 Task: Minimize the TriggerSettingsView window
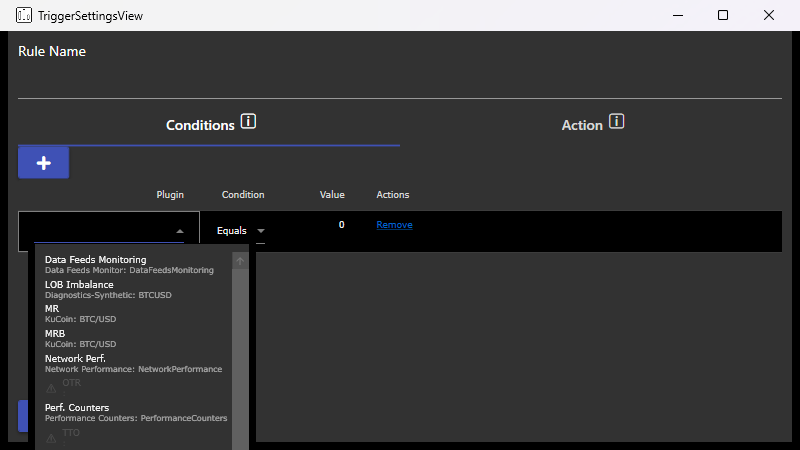678,15
